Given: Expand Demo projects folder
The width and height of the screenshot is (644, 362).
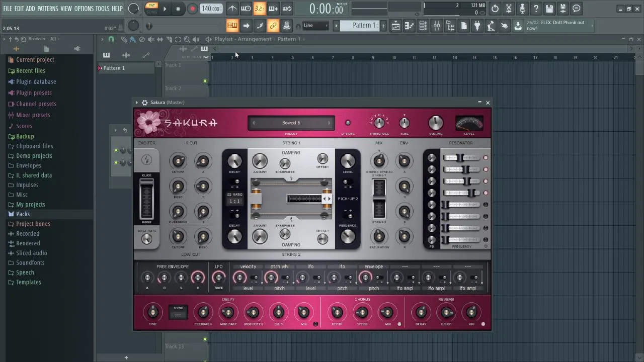Looking at the screenshot, I should [x=34, y=156].
